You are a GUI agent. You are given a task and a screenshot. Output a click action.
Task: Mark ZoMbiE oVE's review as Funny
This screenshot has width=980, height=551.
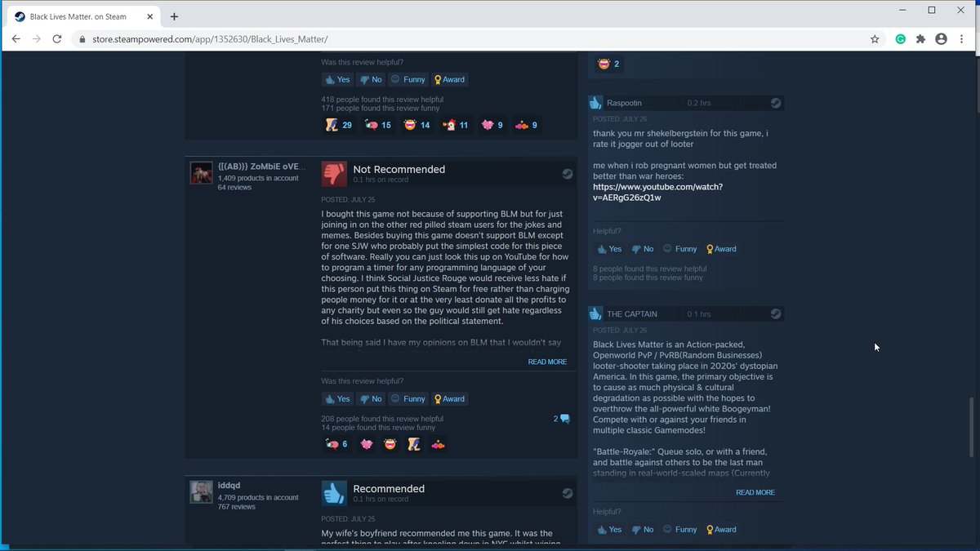(x=408, y=398)
